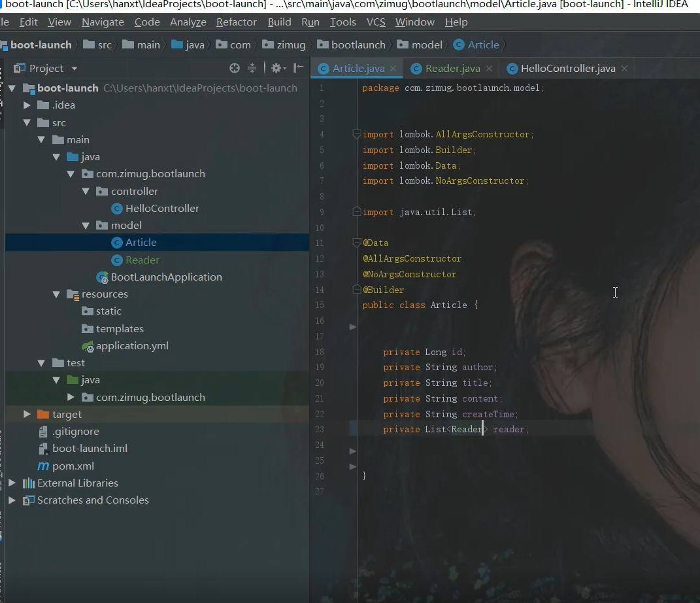
Task: Close the Article.java tab
Action: [393, 68]
